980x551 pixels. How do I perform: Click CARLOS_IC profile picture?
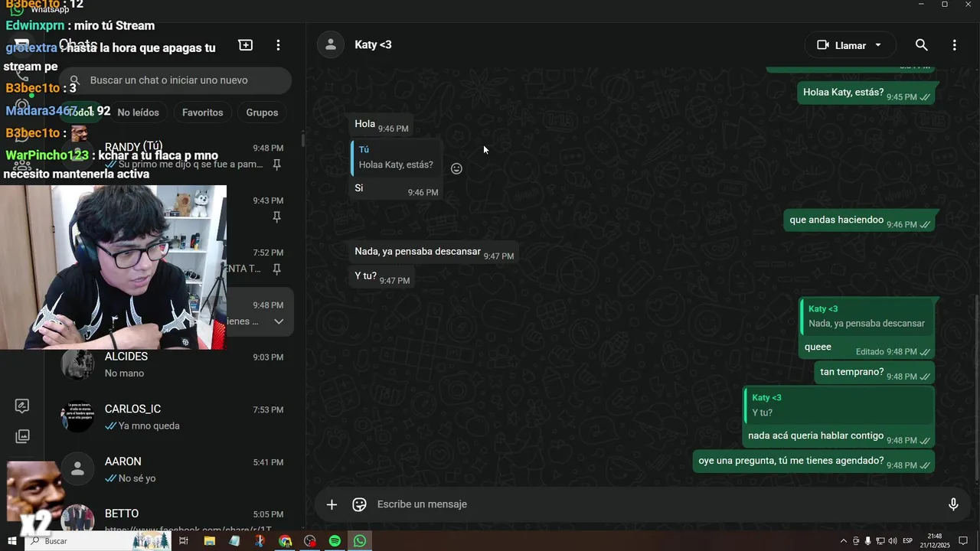(x=77, y=417)
